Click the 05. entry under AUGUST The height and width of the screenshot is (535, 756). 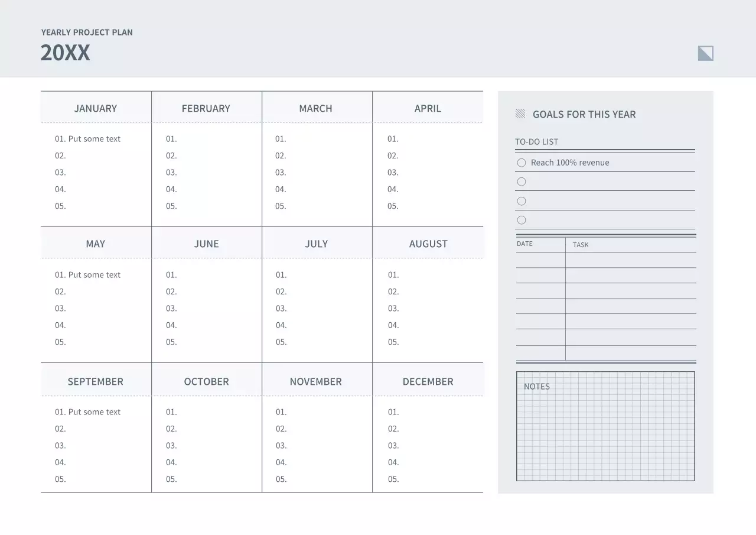coord(393,342)
